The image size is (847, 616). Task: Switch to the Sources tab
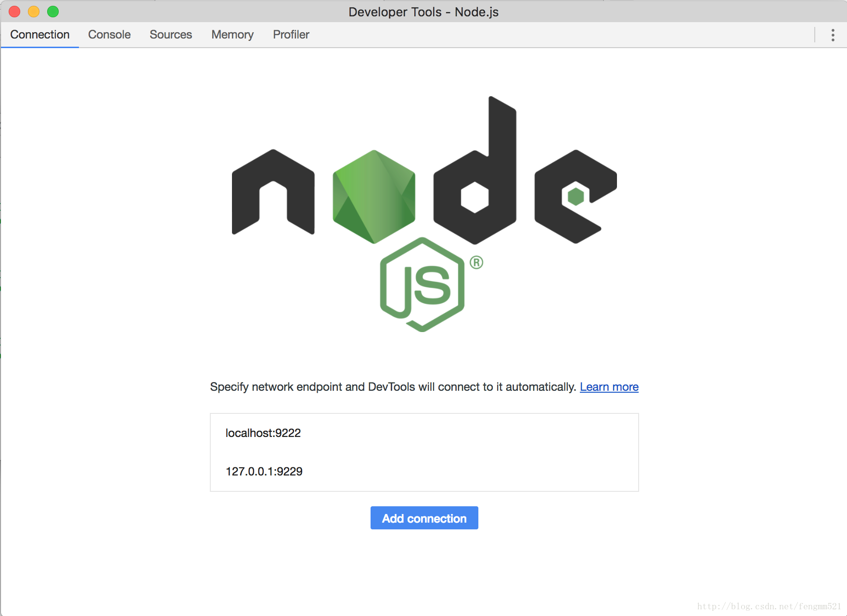click(171, 35)
